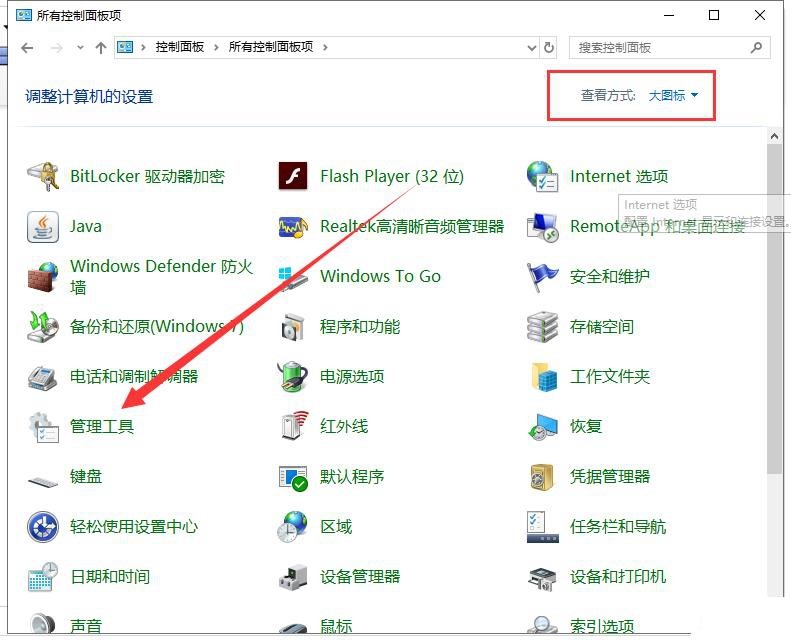Click the 程序和功能 link text
This screenshot has width=791, height=641.
tap(360, 327)
